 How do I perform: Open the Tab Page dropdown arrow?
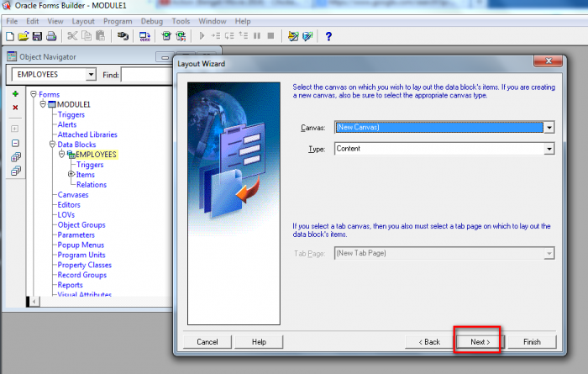[549, 253]
